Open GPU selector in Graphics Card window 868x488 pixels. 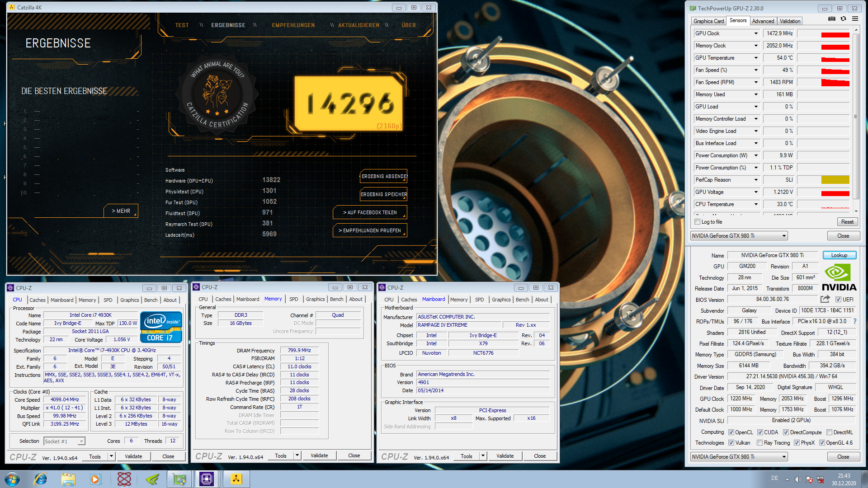[739, 457]
